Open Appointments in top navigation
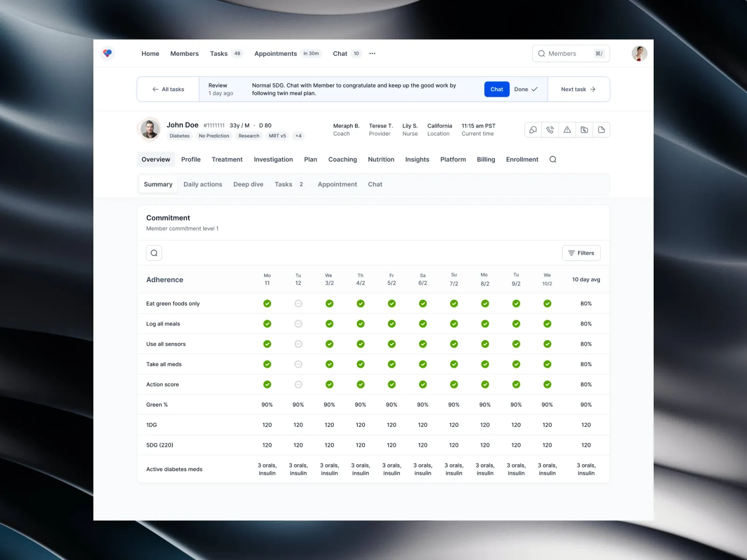747x560 pixels. pyautogui.click(x=288, y=54)
